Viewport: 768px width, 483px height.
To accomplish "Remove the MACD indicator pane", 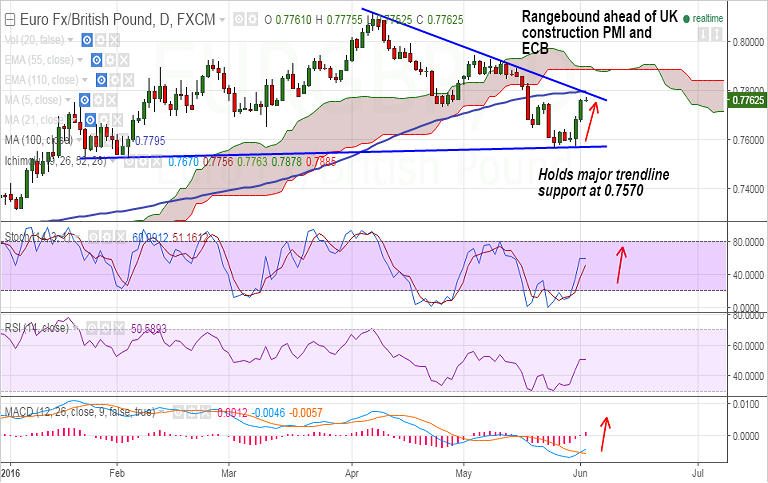I will pyautogui.click(x=205, y=412).
